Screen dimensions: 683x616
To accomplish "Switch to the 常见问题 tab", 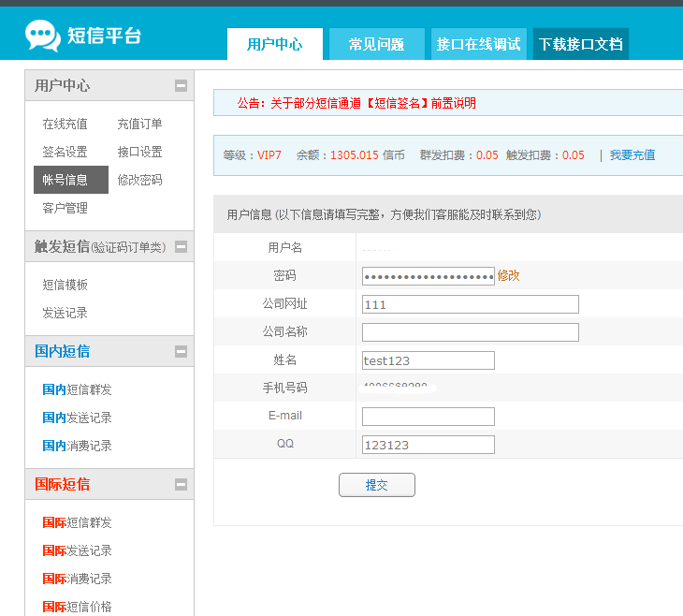I will 376,44.
